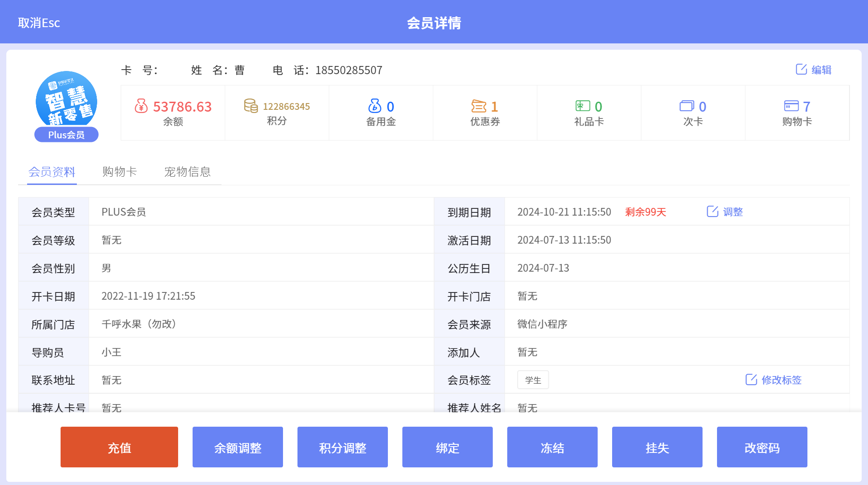868x485 pixels.
Task: Click member source 微信小程序
Action: (x=542, y=324)
